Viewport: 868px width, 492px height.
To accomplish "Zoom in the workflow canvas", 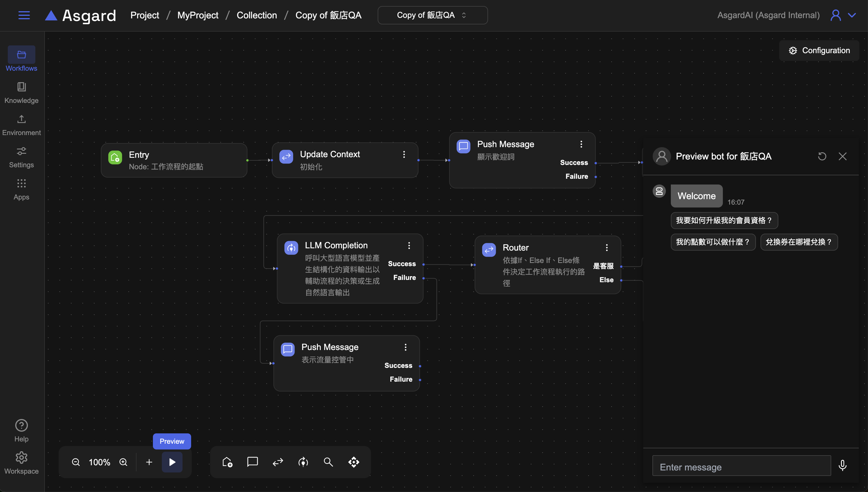I will point(123,462).
